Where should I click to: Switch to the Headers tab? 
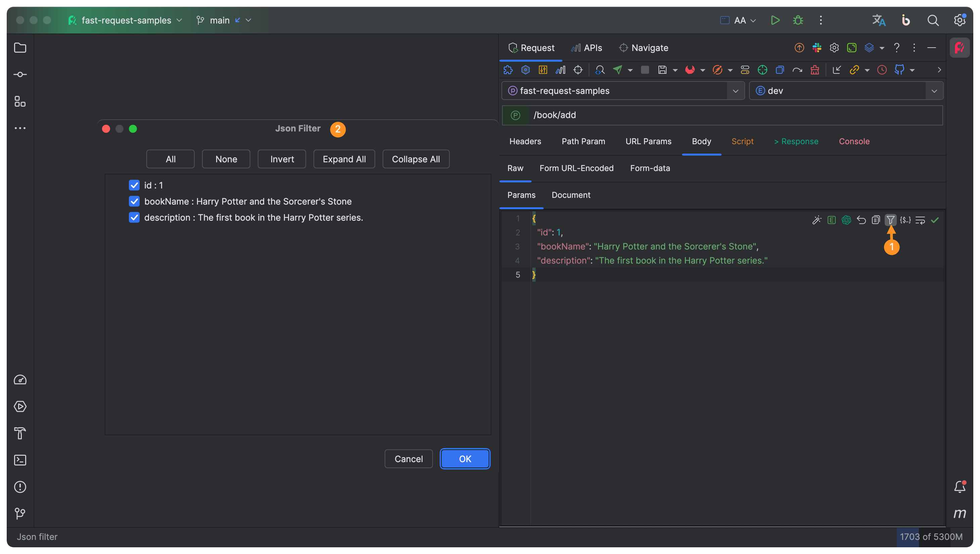click(525, 141)
